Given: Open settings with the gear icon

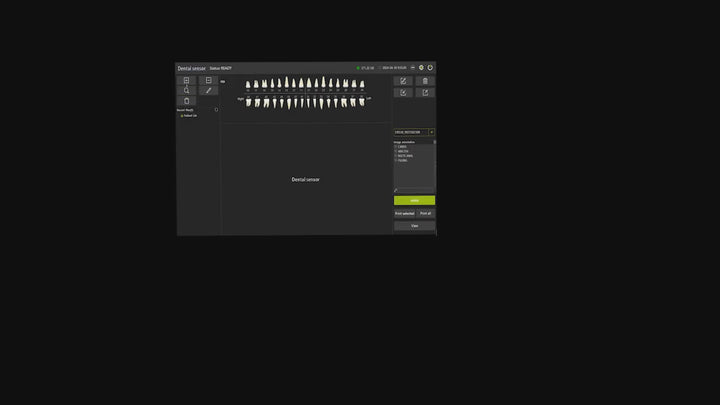Looking at the screenshot, I should click(421, 68).
